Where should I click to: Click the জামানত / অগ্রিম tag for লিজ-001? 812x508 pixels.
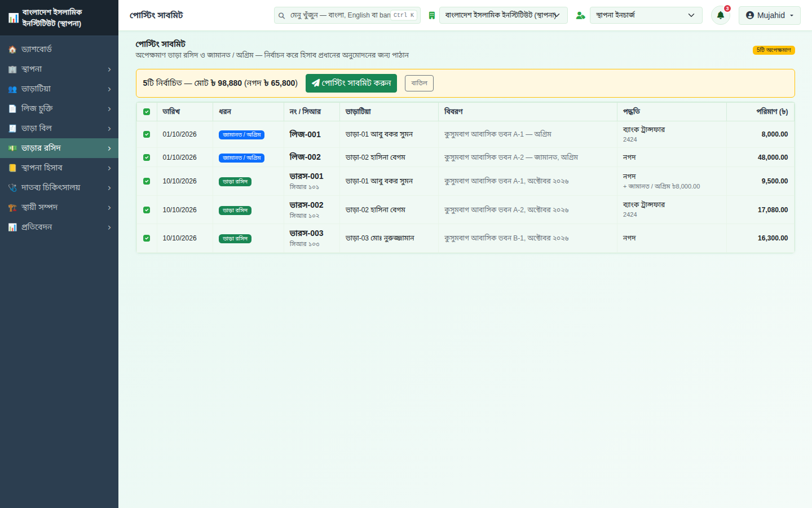click(x=241, y=135)
